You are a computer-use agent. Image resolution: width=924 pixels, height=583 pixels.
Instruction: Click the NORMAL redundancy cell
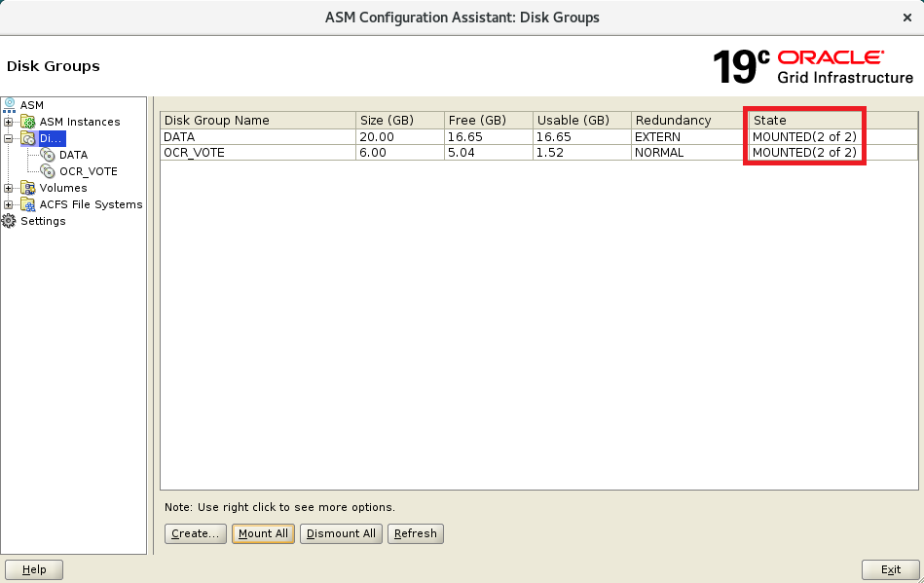(690, 153)
